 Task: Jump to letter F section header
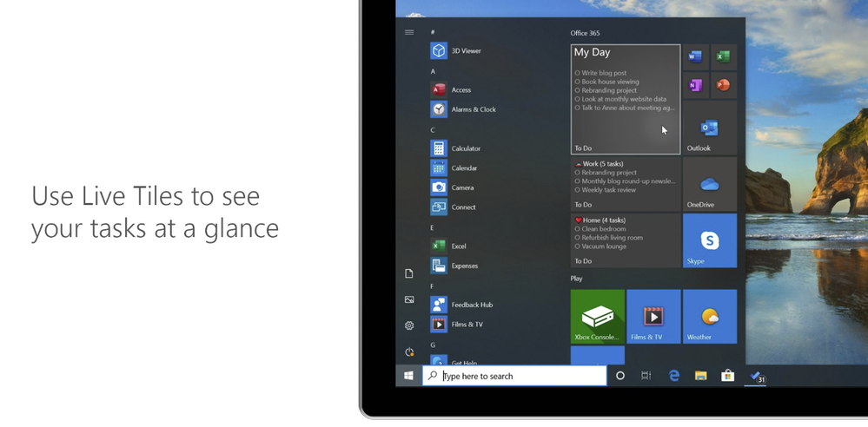(433, 286)
